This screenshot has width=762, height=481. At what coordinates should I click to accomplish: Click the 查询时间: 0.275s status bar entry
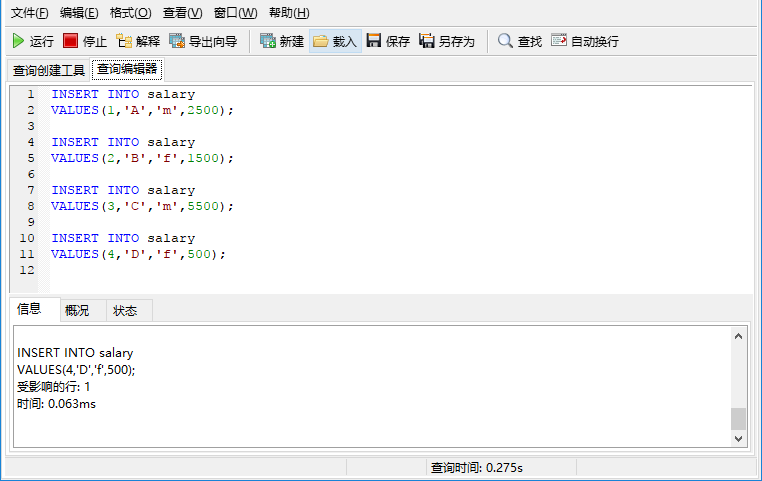tap(476, 468)
